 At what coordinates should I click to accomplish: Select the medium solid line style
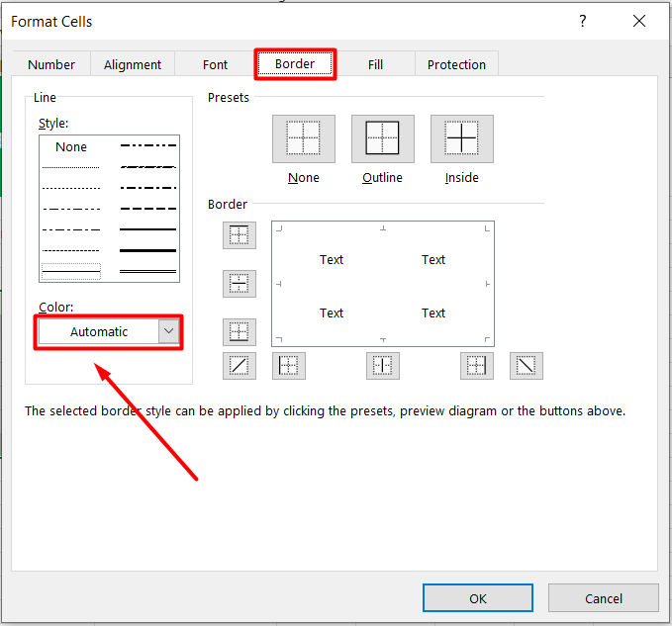(x=147, y=229)
